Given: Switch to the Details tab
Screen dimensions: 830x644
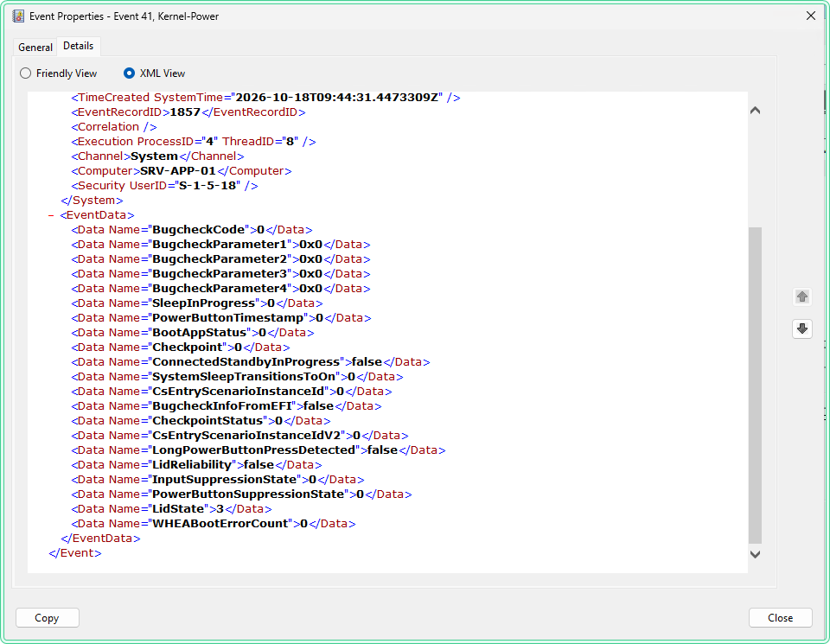Looking at the screenshot, I should [79, 46].
